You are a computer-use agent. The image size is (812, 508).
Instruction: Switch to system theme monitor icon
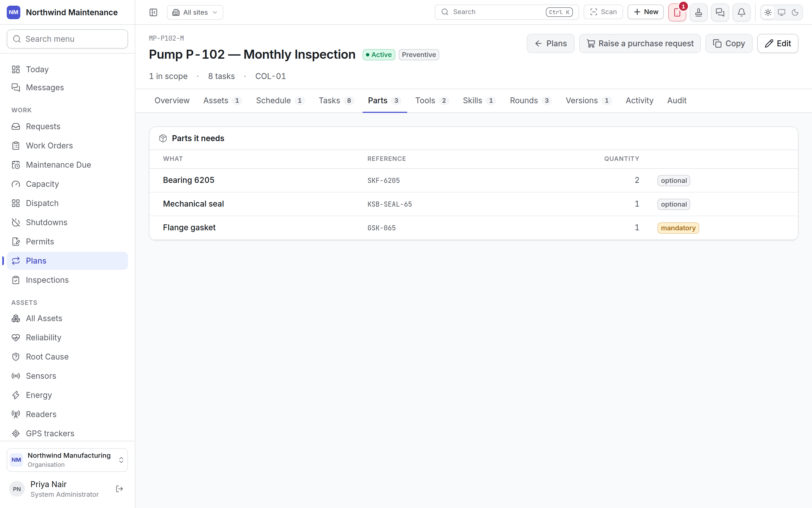(x=782, y=12)
